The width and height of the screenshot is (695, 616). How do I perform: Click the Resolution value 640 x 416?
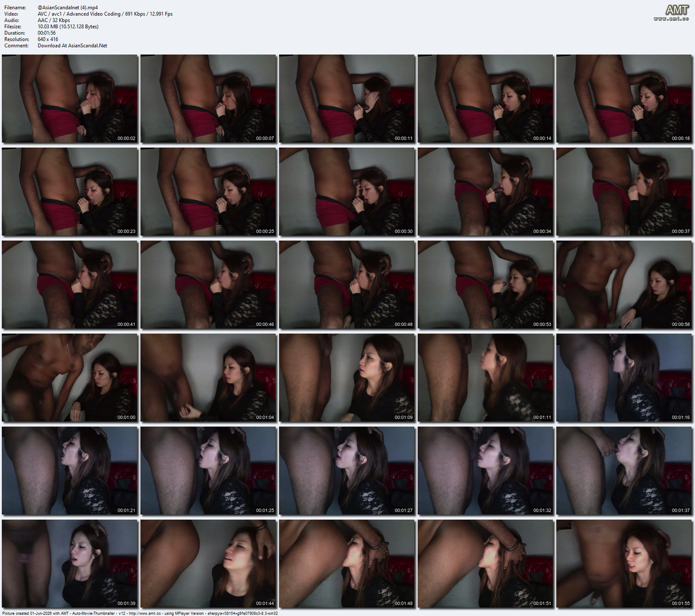[x=48, y=39]
